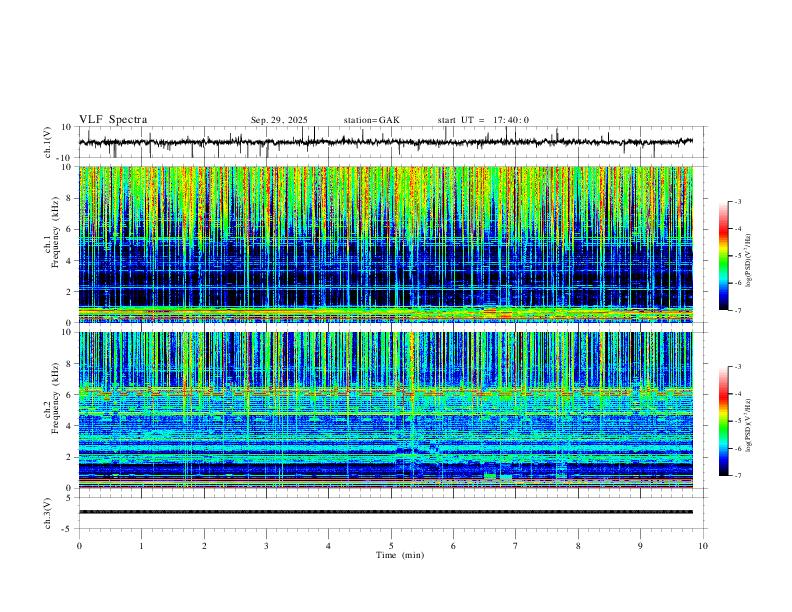Click time axis tick label "7"

pos(516,546)
